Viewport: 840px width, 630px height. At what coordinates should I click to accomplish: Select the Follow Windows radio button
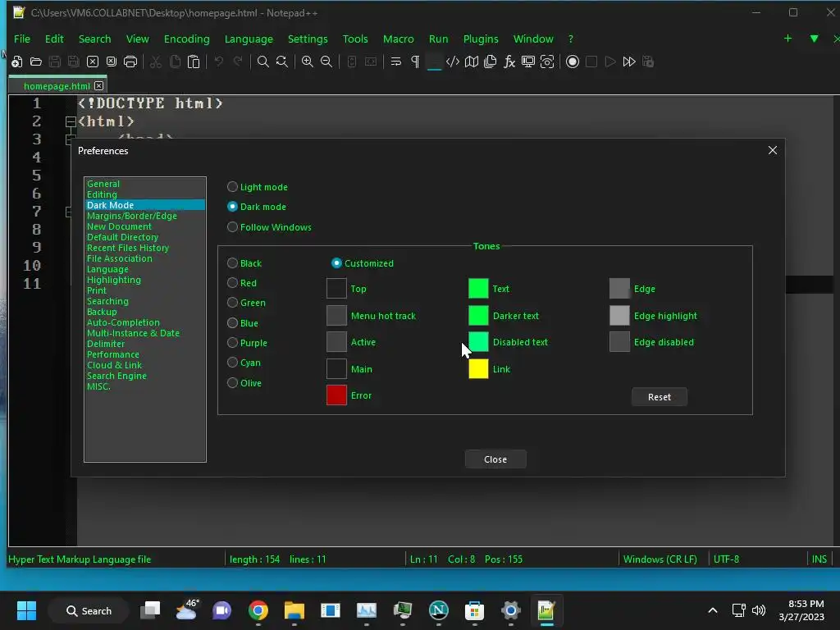tap(232, 226)
